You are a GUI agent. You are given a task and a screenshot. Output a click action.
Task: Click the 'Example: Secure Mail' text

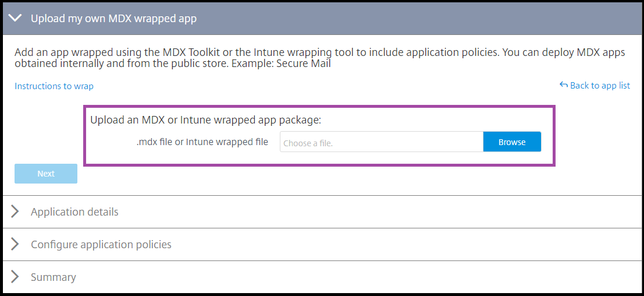tap(281, 64)
